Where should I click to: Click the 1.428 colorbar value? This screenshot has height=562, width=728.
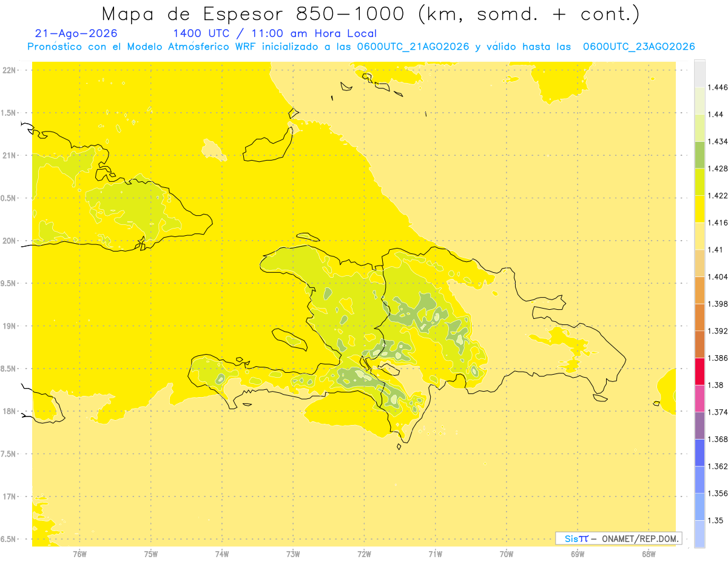click(x=717, y=169)
